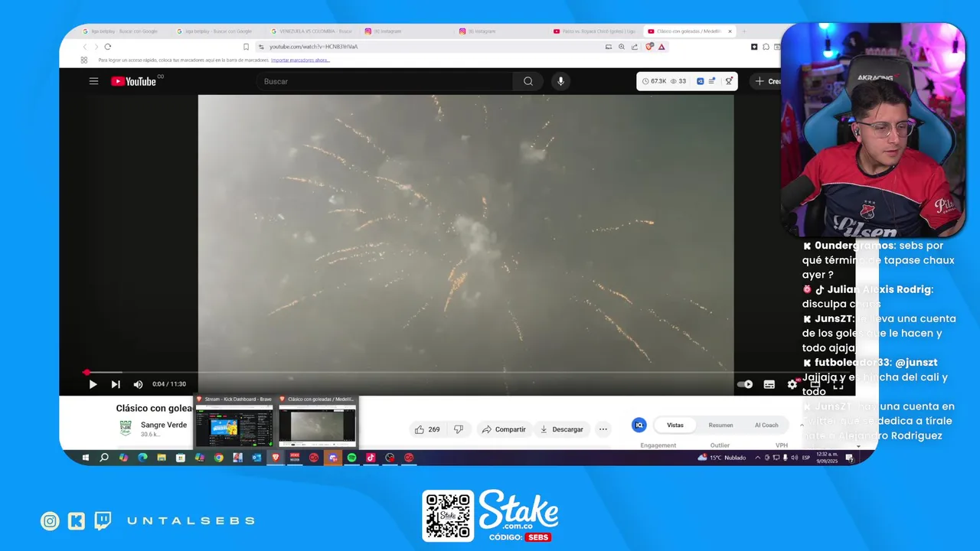This screenshot has height=551, width=980.
Task: Bookmark this page in the address bar
Action: pyautogui.click(x=246, y=47)
